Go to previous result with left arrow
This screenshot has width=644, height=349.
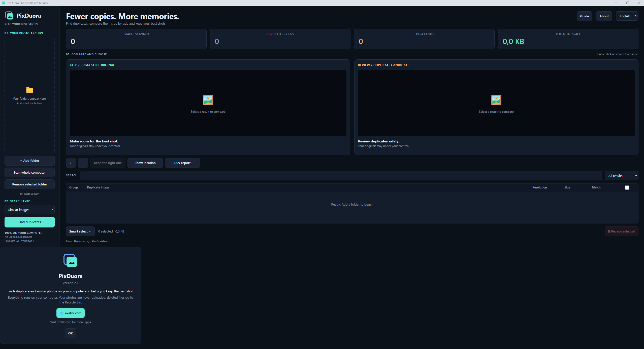pyautogui.click(x=71, y=163)
